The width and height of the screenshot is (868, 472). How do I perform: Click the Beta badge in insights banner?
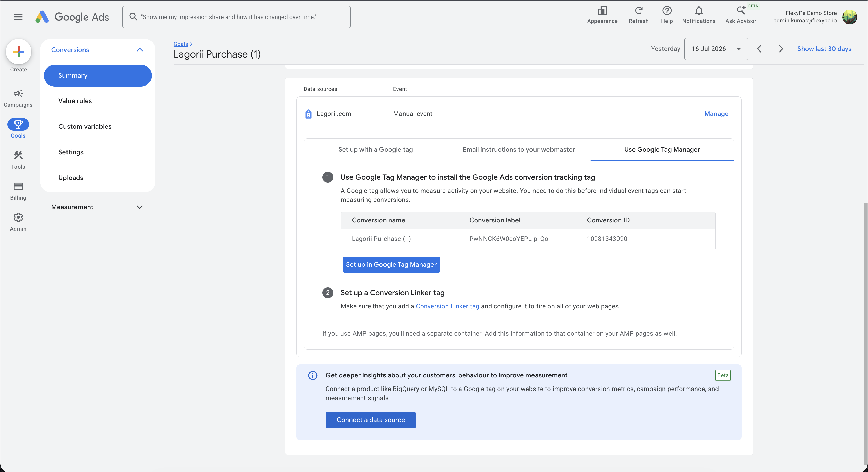coord(723,375)
